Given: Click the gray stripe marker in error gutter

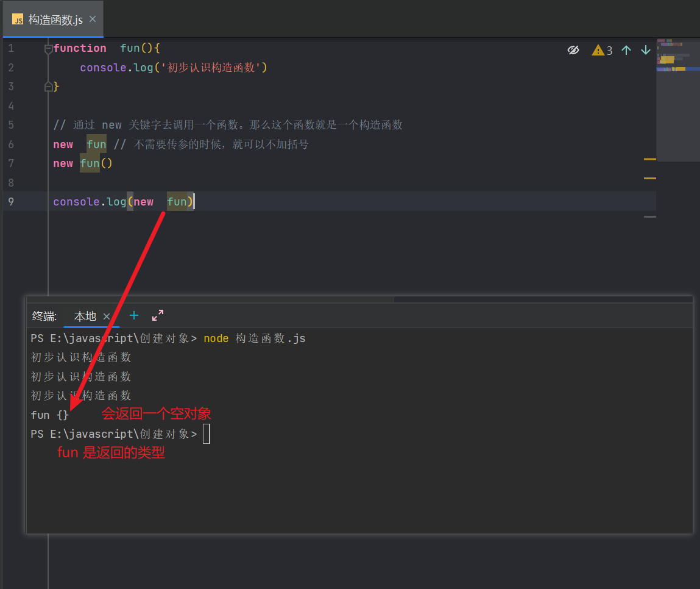Looking at the screenshot, I should (x=650, y=216).
